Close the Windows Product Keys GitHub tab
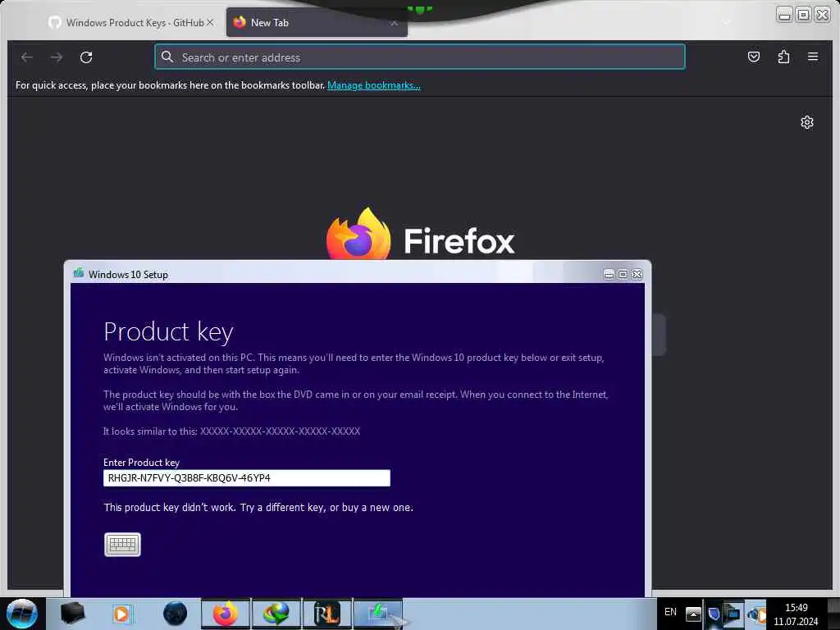Screen dimensions: 840x630 tap(210, 22)
